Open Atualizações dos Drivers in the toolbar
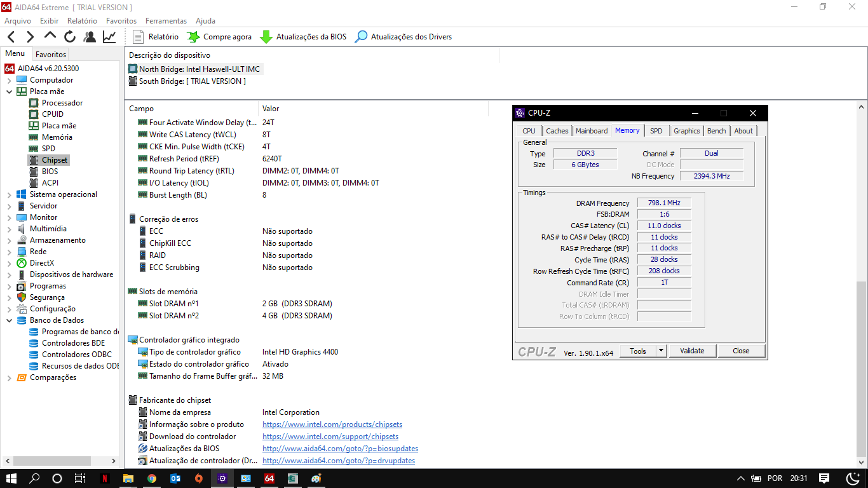This screenshot has height=488, width=868. pyautogui.click(x=403, y=37)
